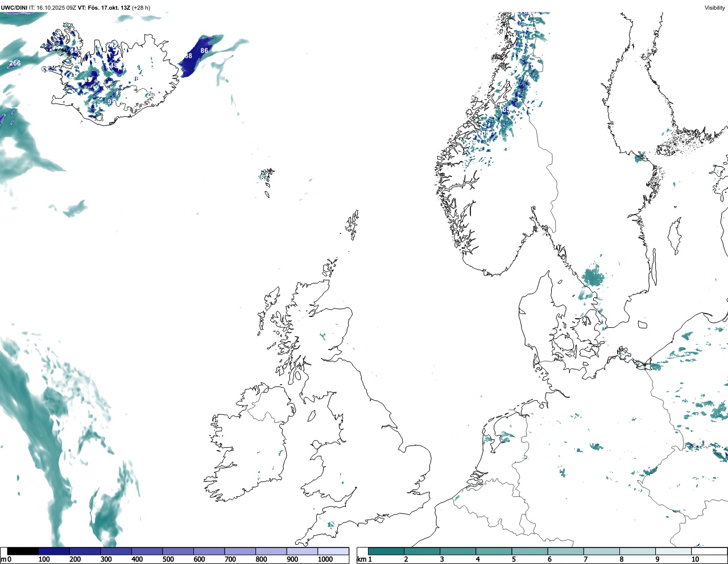Image resolution: width=728 pixels, height=564 pixels.
Task: Click the 7–8 km legend swatch
Action: click(602, 551)
